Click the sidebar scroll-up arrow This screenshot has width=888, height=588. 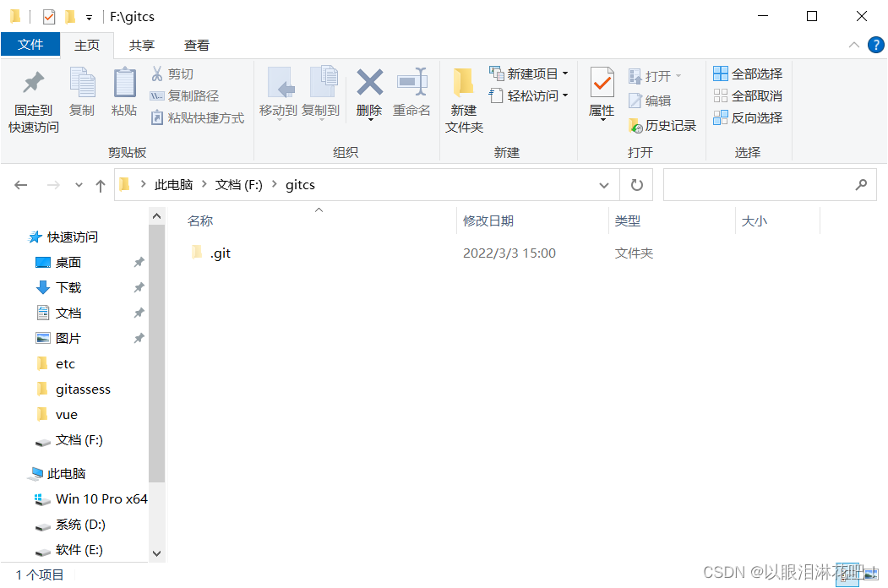[x=157, y=216]
